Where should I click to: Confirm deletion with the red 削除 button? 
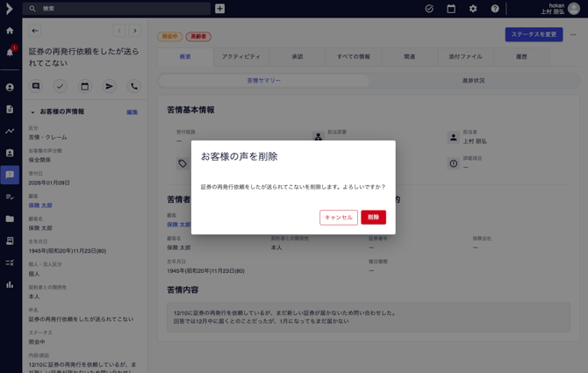point(373,217)
